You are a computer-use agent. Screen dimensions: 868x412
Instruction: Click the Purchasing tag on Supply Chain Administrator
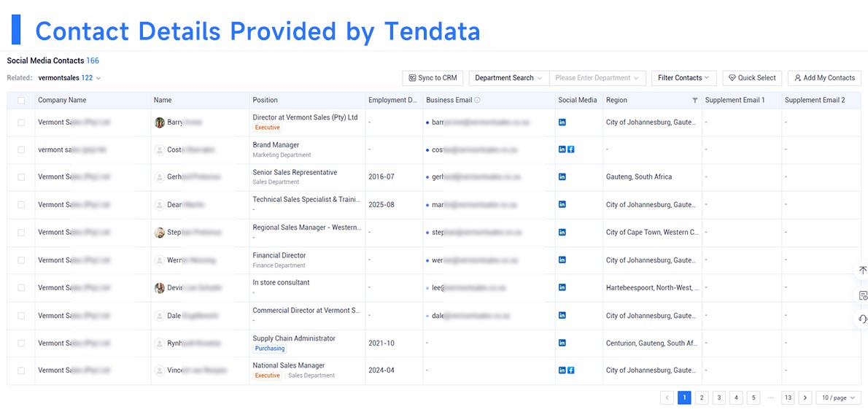(270, 349)
